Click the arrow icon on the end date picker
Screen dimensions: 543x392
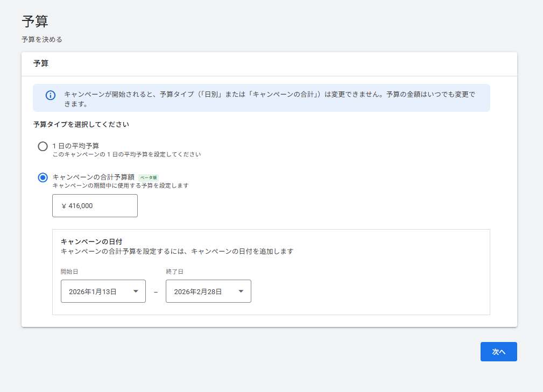(241, 291)
